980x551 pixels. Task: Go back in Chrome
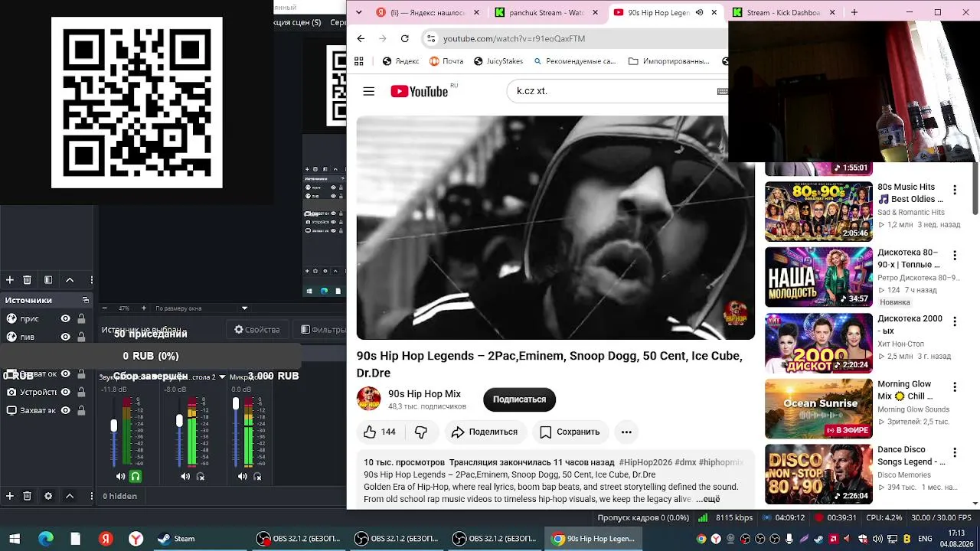361,38
